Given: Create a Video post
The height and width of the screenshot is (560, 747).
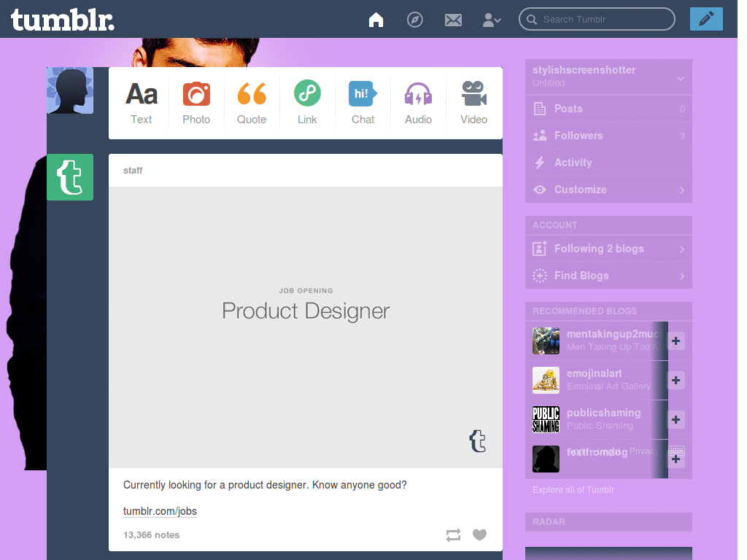Looking at the screenshot, I should 473,103.
